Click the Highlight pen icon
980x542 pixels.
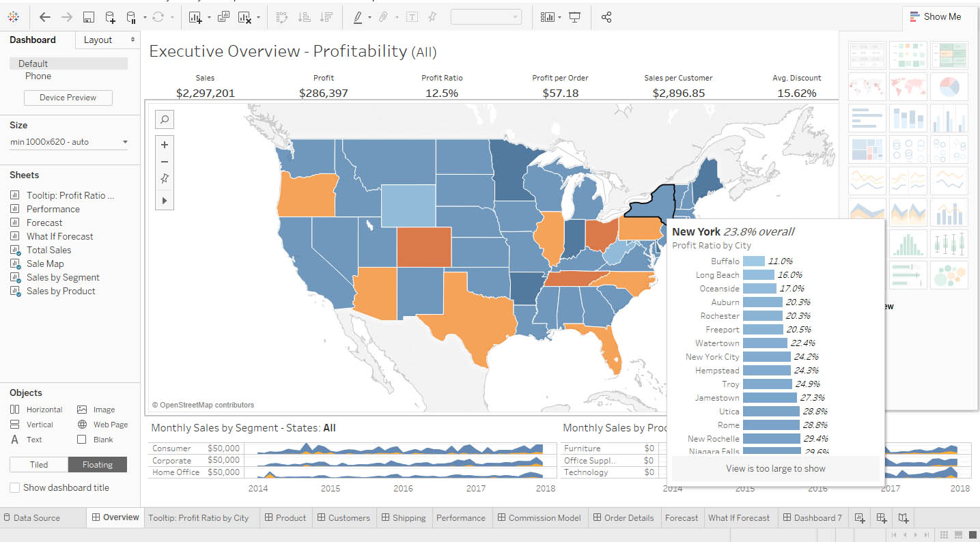[358, 17]
